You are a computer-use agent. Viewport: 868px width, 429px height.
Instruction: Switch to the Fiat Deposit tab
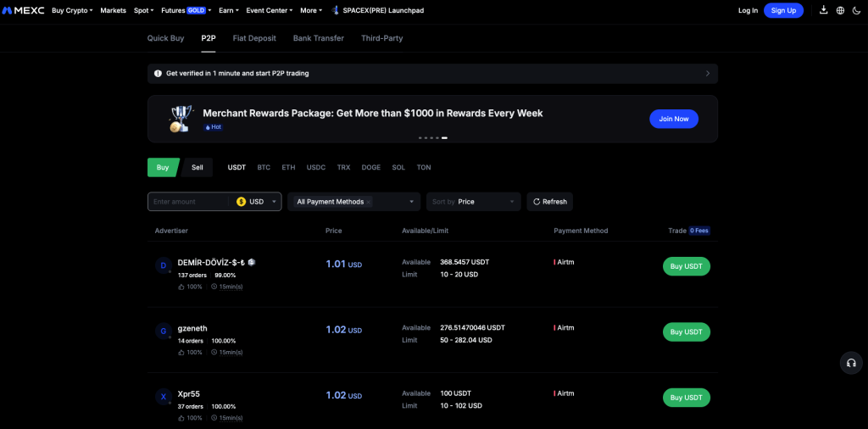click(x=254, y=38)
